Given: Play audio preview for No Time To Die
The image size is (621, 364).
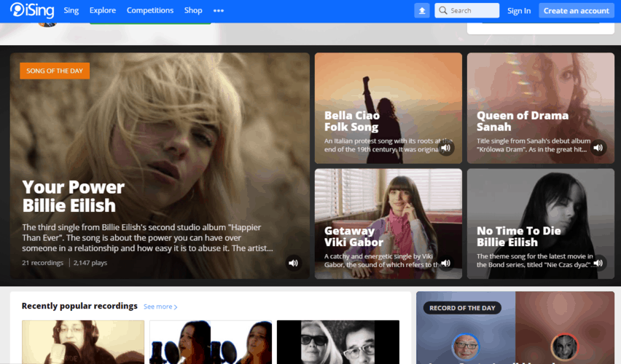Looking at the screenshot, I should click(x=598, y=263).
